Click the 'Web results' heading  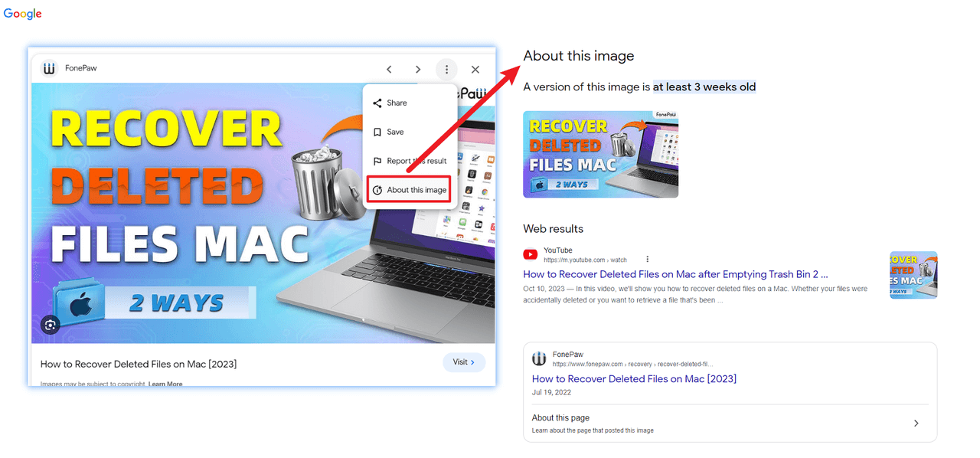pos(553,228)
